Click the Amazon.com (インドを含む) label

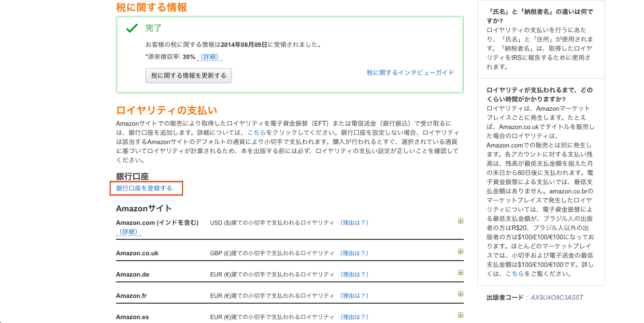pyautogui.click(x=157, y=223)
